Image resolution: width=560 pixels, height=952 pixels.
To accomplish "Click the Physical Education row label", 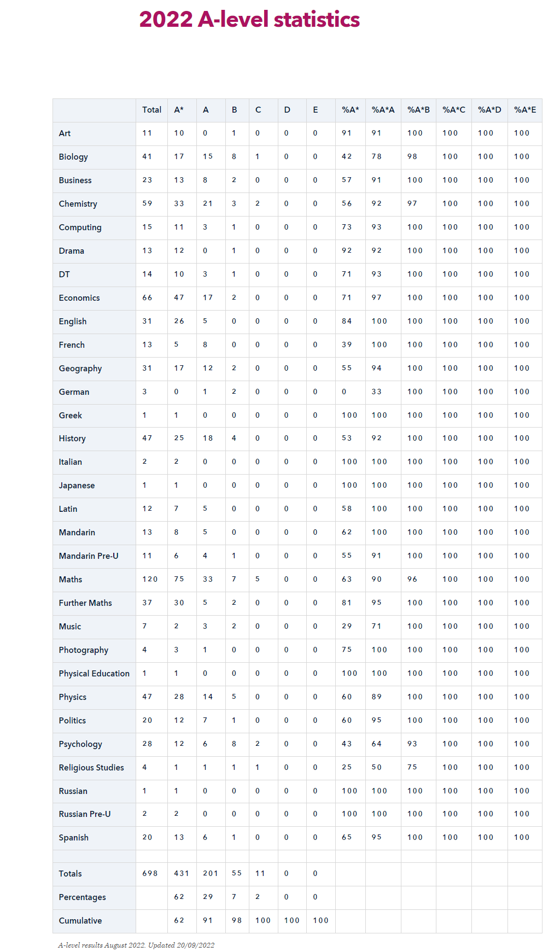I will point(94,674).
